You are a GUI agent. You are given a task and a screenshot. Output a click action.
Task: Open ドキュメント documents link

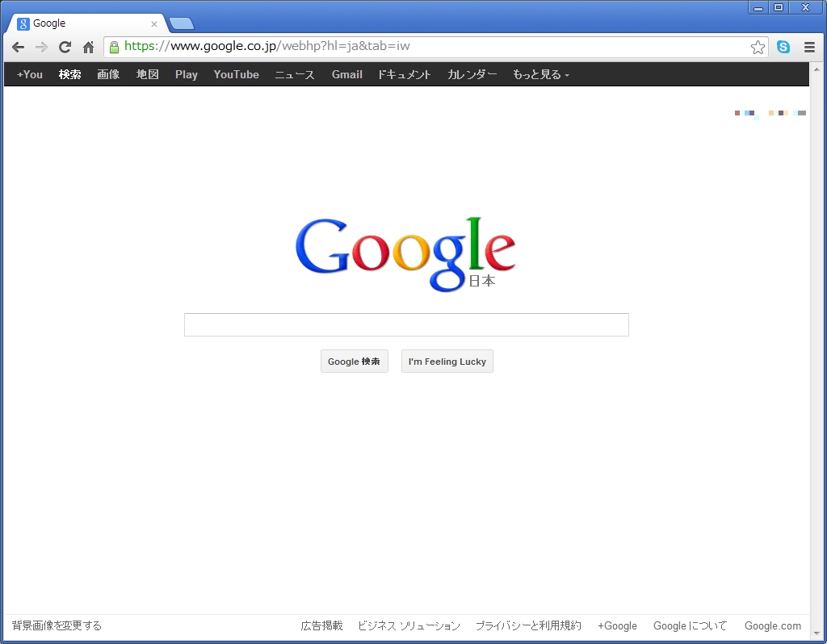coord(405,74)
